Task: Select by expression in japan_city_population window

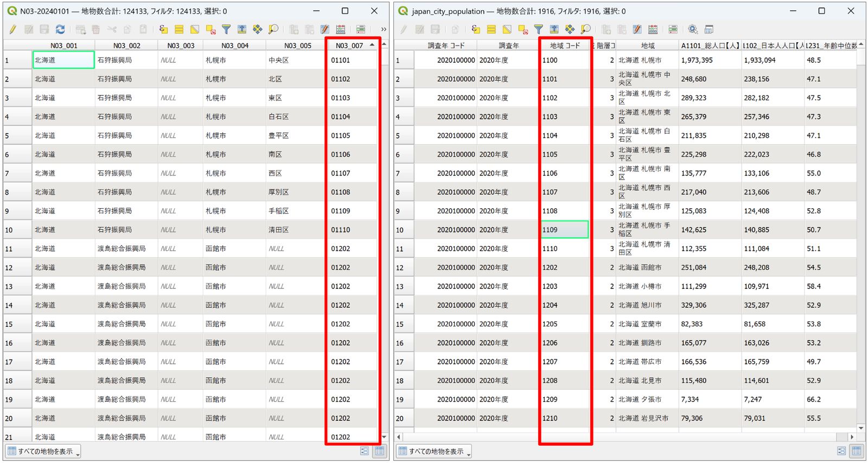Action: pyautogui.click(x=476, y=29)
